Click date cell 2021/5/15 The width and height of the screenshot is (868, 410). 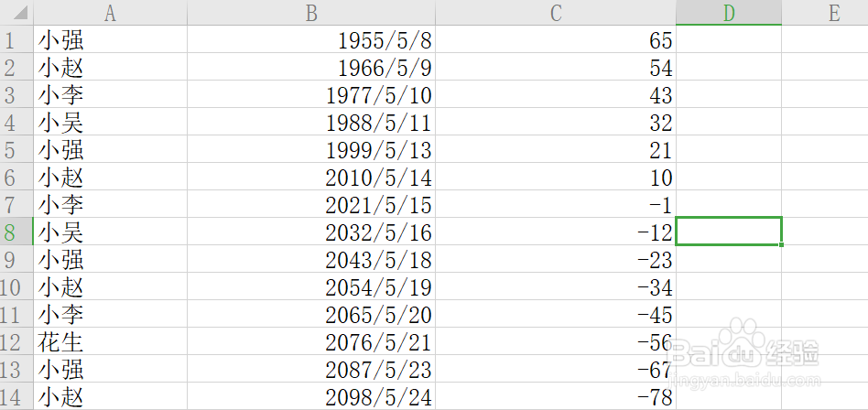[x=311, y=204]
